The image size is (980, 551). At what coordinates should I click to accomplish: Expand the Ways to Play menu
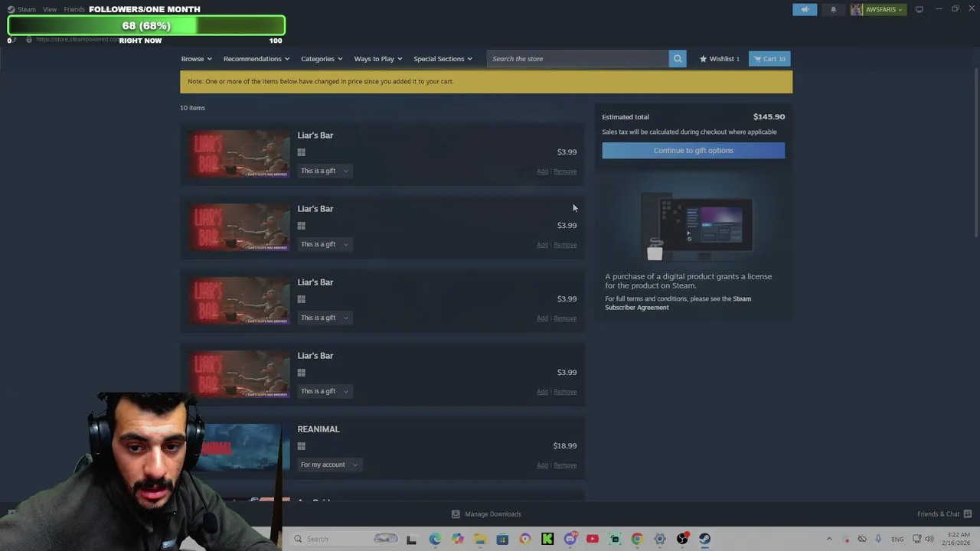377,59
